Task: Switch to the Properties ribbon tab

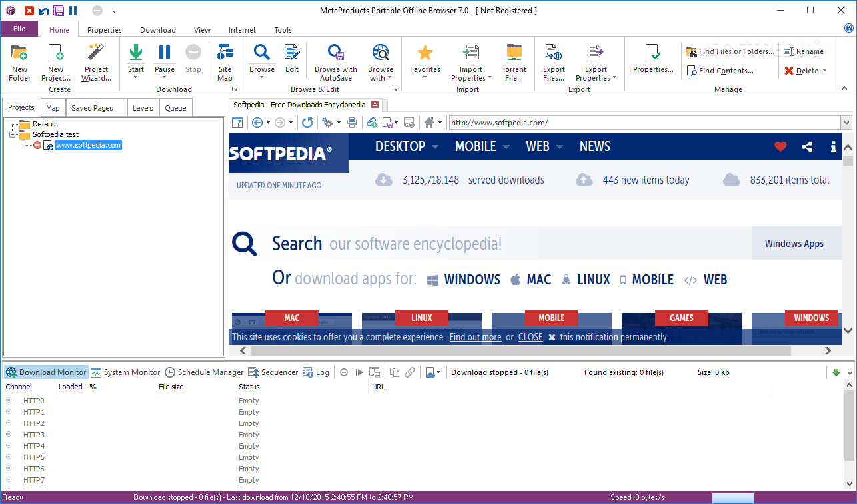Action: (105, 30)
